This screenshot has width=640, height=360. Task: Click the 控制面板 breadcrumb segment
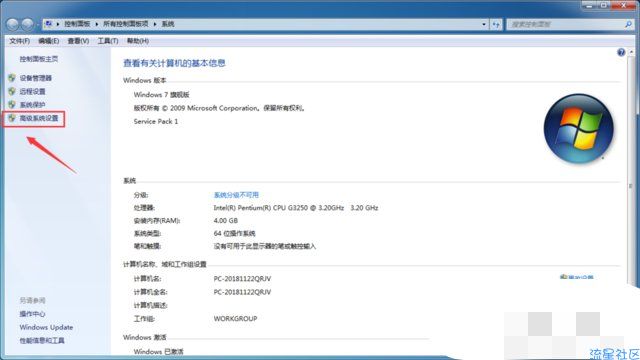click(77, 24)
